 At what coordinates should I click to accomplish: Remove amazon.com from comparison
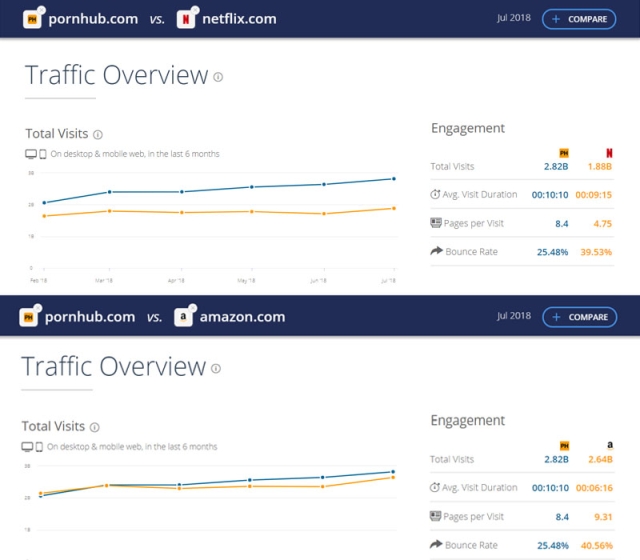193,307
